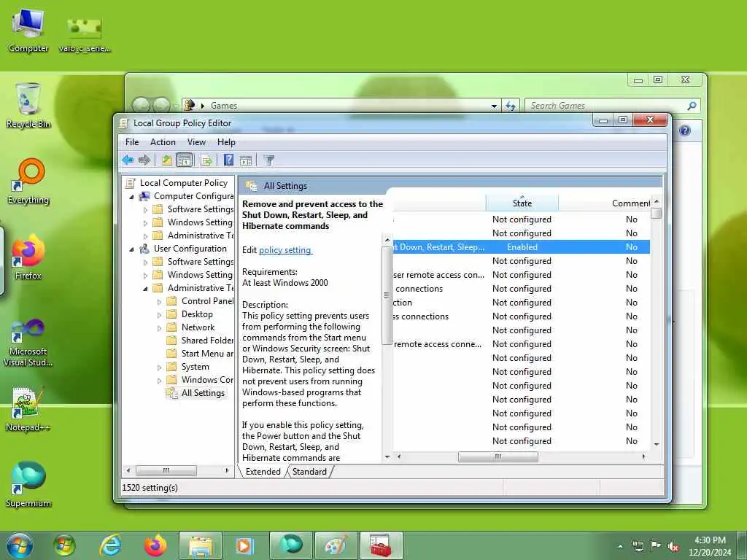The height and width of the screenshot is (560, 747).
Task: Click the Windows Start orb
Action: [20, 545]
